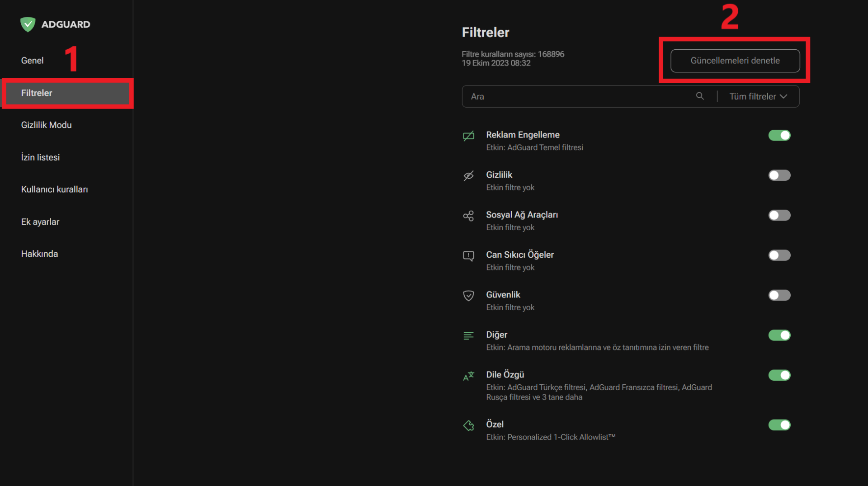This screenshot has width=868, height=486.
Task: Turn on the Güvenlik toggle
Action: [779, 296]
